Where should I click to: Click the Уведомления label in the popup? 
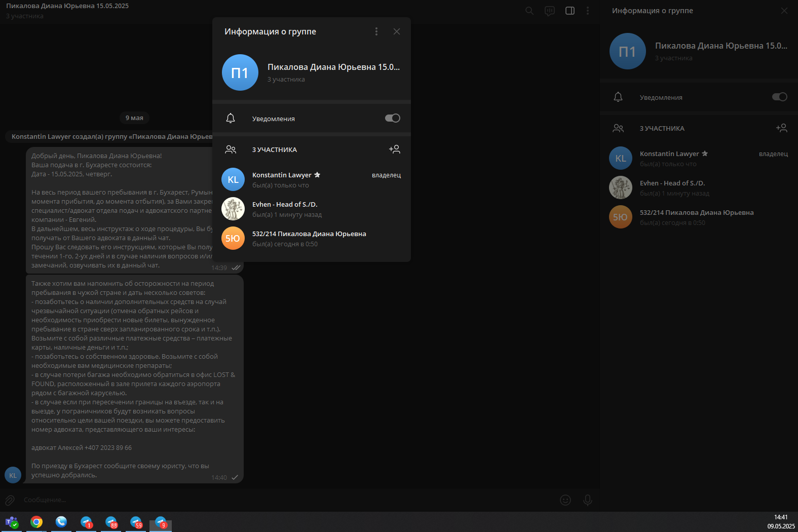coord(273,119)
